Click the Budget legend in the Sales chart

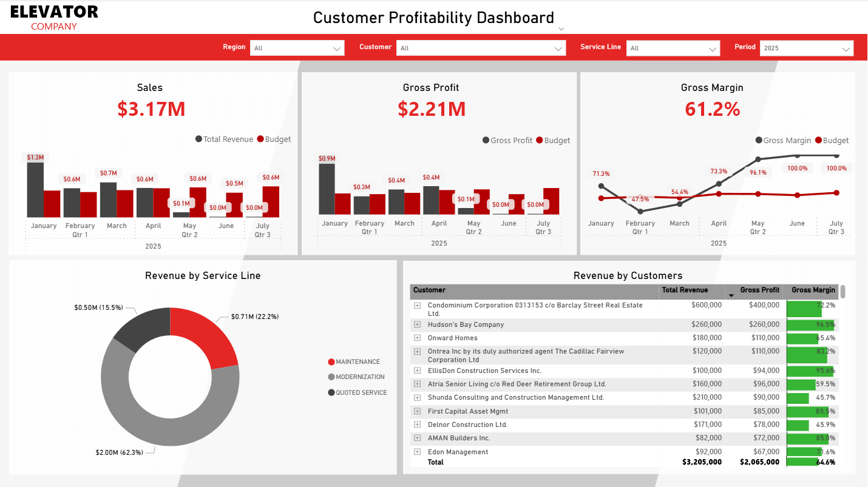(274, 139)
